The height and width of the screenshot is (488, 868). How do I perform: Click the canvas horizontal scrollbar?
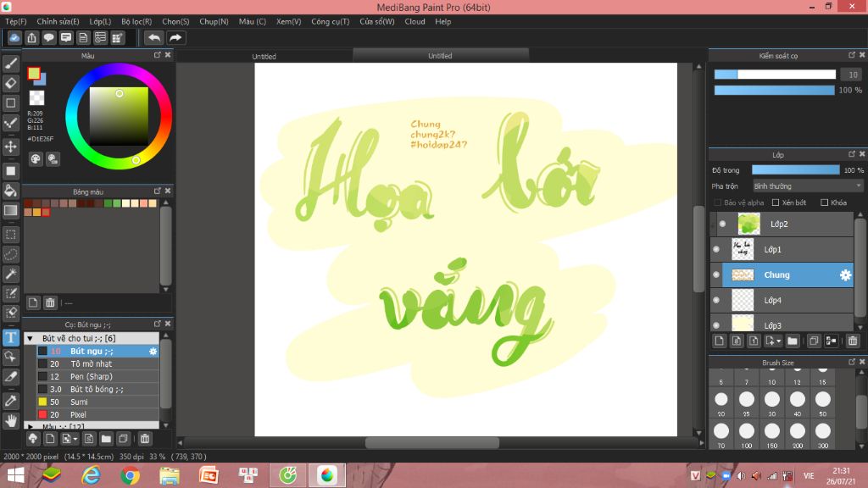pos(432,442)
